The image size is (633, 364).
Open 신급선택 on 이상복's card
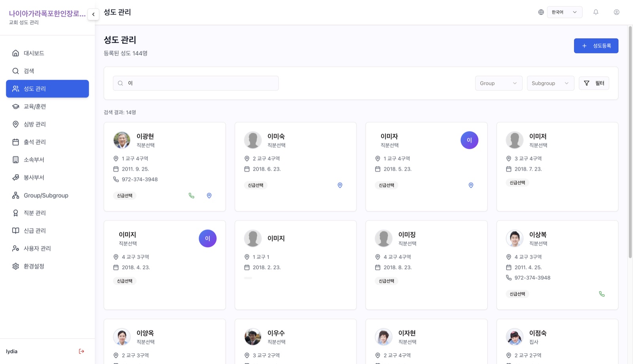[x=517, y=294]
